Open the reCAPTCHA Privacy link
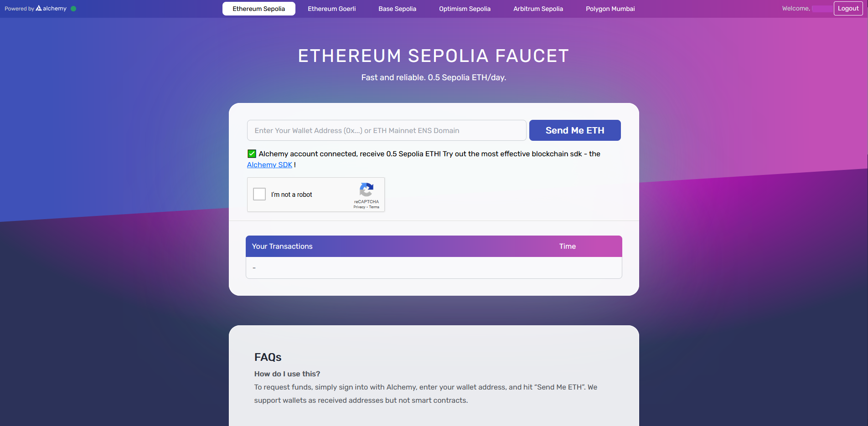 359,207
